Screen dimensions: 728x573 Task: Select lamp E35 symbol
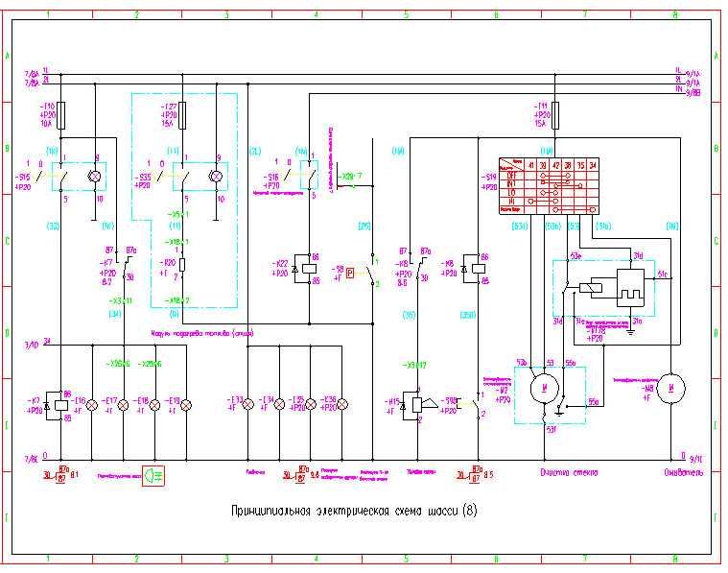pos(311,404)
